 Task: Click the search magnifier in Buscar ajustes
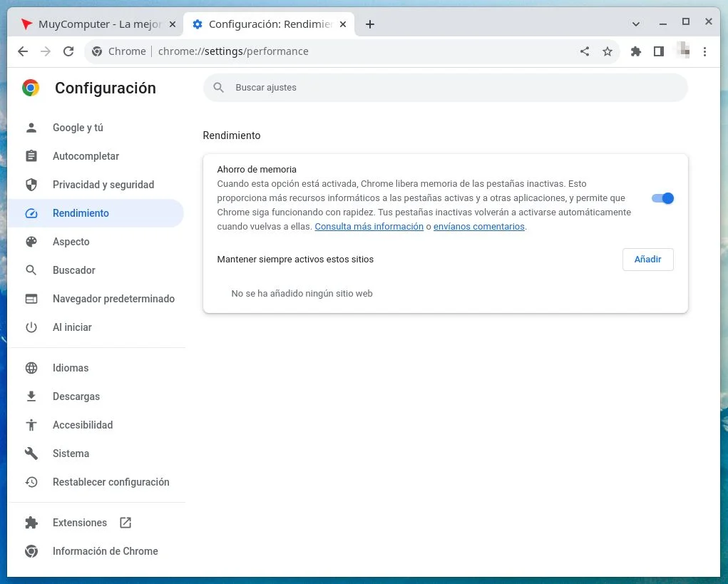point(219,87)
